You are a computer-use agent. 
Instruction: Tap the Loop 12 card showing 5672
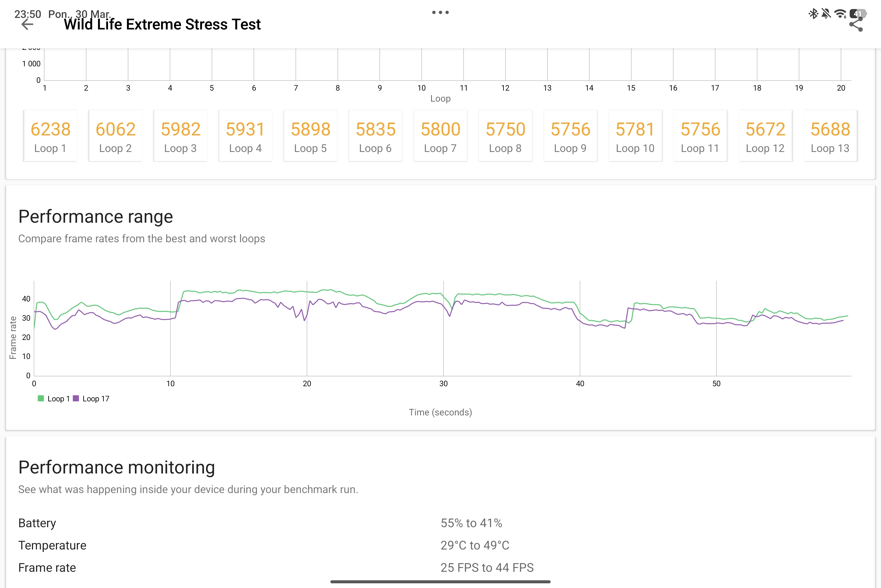pyautogui.click(x=765, y=136)
